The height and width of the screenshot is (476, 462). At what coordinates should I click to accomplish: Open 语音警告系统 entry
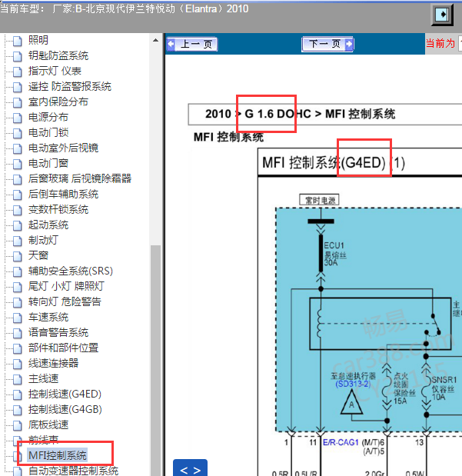click(x=58, y=332)
